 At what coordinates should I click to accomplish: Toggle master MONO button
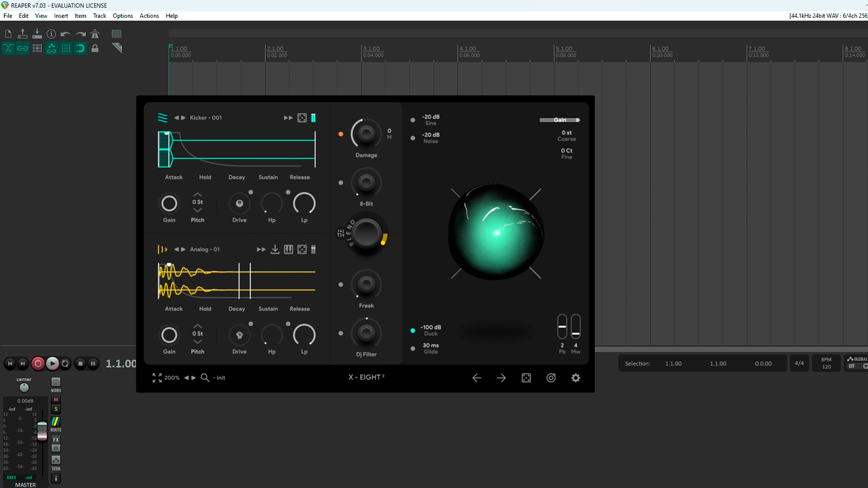[56, 382]
